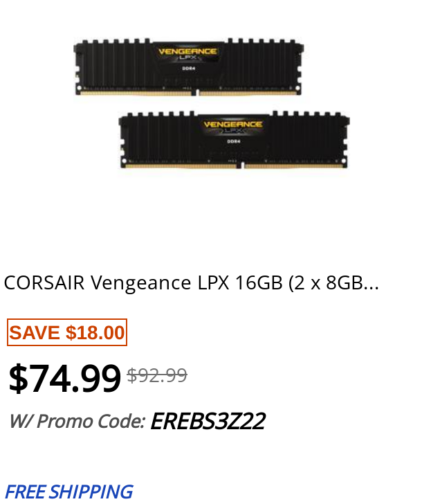Screen dimensions: 422x504
Task: Click the bottom RAM stick product image
Action: coord(235,140)
